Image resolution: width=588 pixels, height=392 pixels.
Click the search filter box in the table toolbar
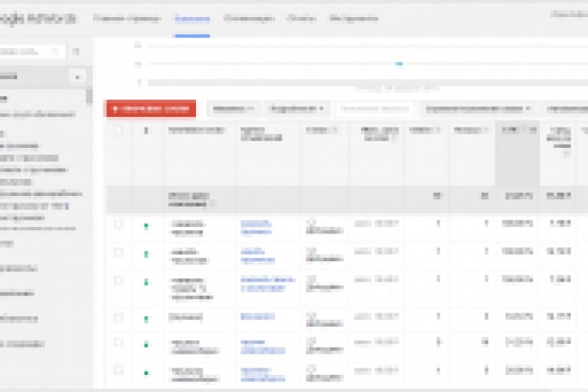click(x=375, y=109)
